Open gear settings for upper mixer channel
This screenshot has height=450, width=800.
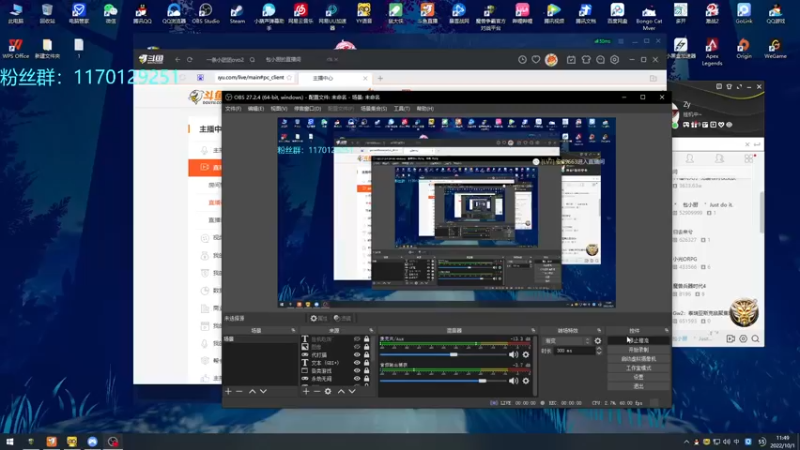[526, 355]
